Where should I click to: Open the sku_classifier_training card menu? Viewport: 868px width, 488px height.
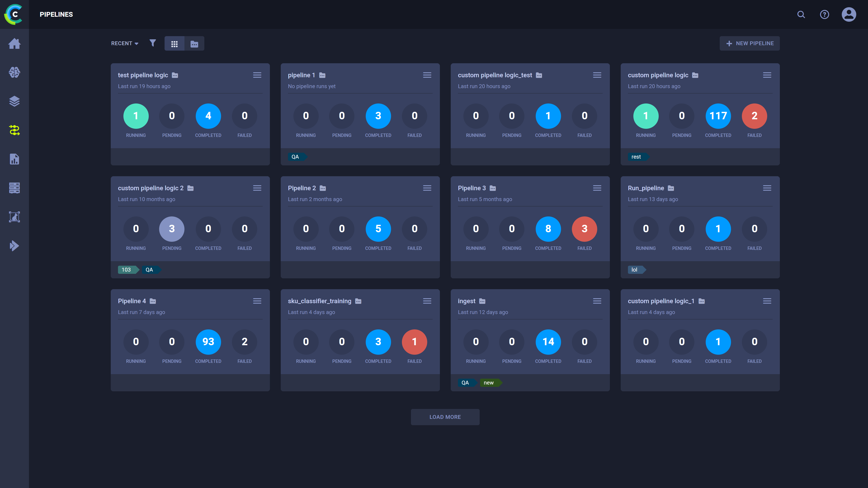pos(427,301)
